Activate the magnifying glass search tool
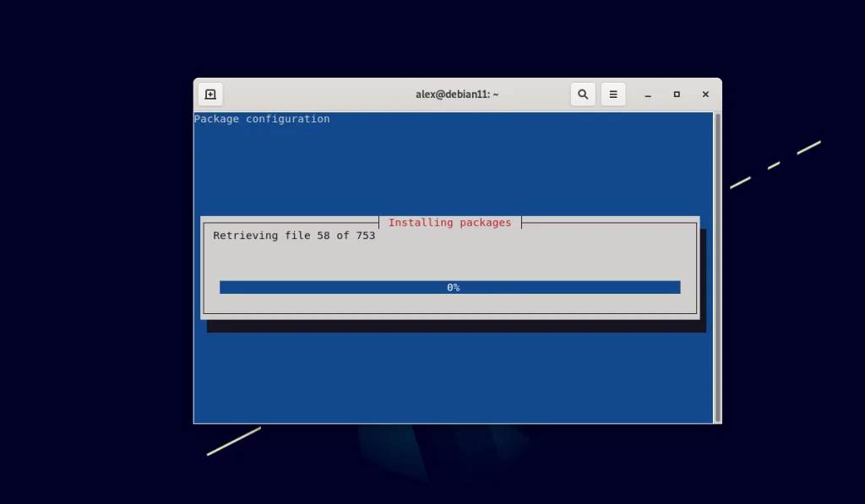Screen dimensions: 865x504 (x=583, y=94)
